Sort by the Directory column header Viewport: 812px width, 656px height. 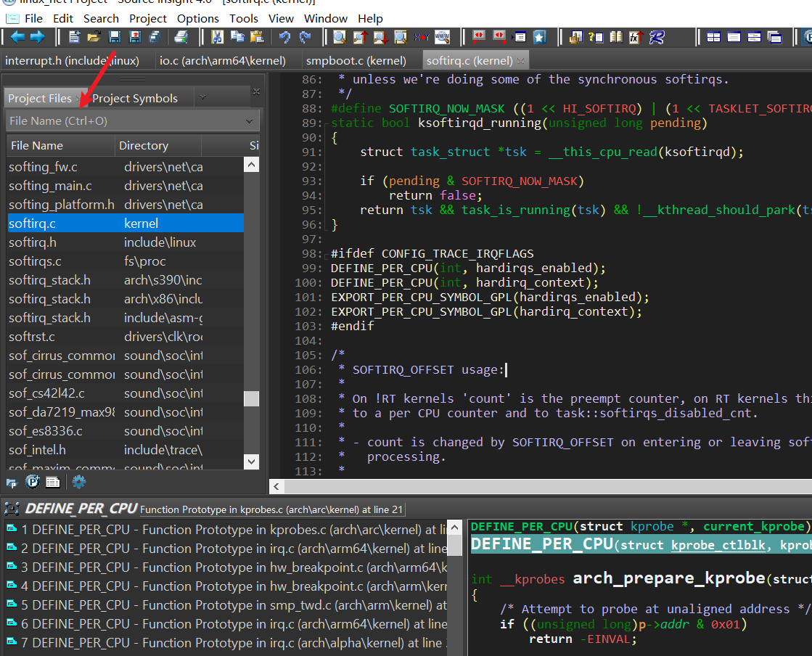(x=144, y=146)
